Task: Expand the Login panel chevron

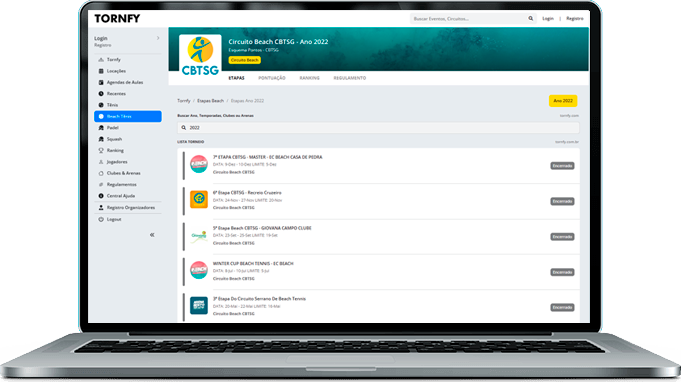Action: [x=158, y=38]
